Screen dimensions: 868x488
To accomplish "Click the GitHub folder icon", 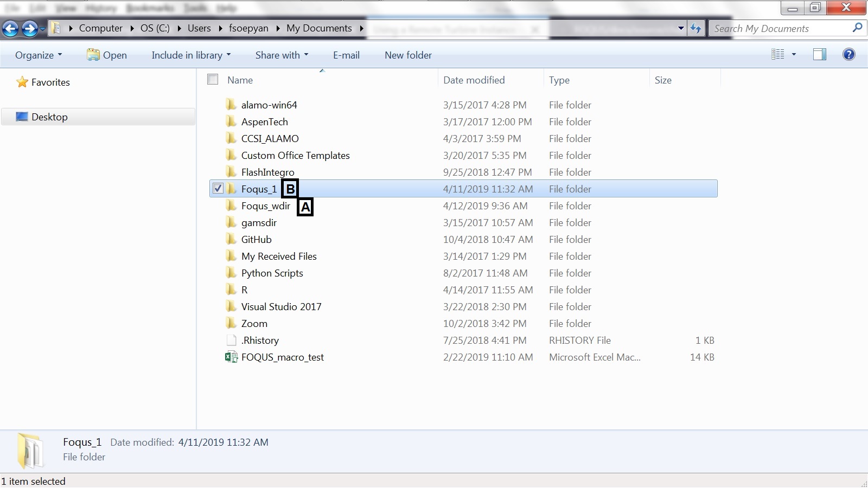I will [x=231, y=239].
